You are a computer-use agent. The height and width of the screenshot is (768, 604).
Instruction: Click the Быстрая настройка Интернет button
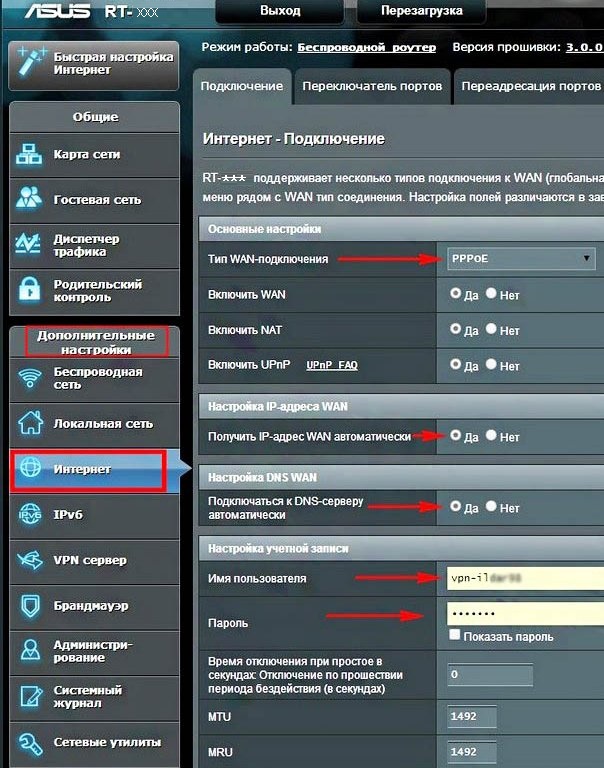click(x=94, y=65)
